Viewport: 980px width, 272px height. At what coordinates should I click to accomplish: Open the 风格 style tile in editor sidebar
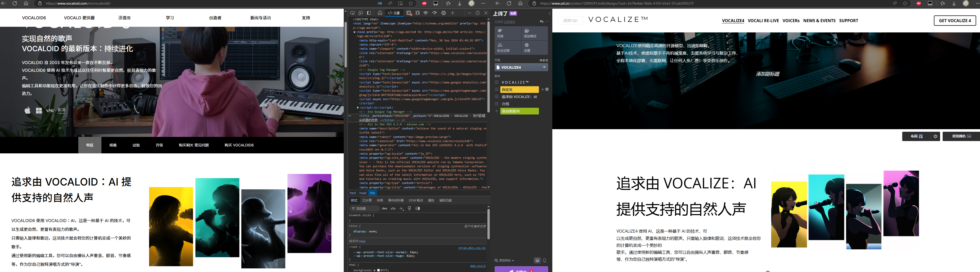[508, 33]
